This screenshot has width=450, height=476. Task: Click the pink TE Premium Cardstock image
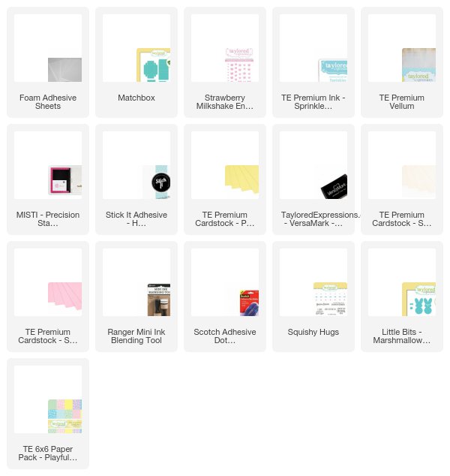[x=64, y=297]
